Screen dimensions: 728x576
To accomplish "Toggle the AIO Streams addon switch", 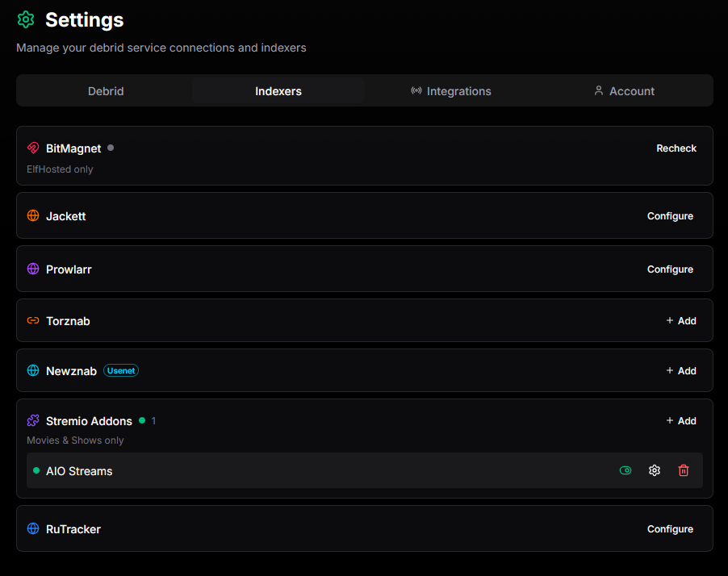I will coord(625,470).
